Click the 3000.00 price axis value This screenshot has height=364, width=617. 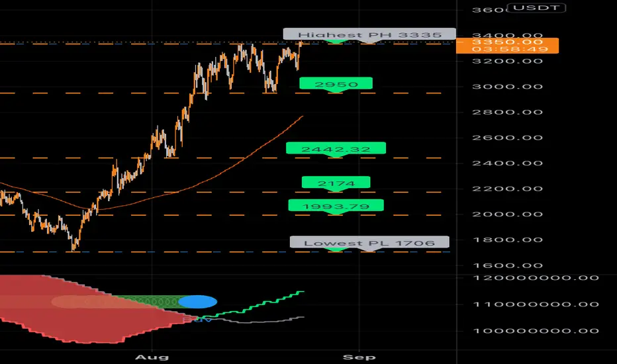pyautogui.click(x=507, y=87)
